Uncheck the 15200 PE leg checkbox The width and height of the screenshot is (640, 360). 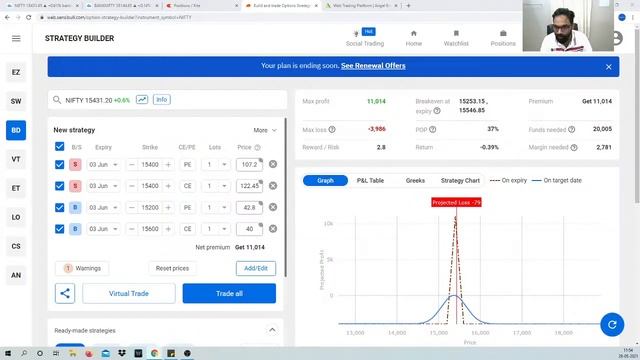60,207
